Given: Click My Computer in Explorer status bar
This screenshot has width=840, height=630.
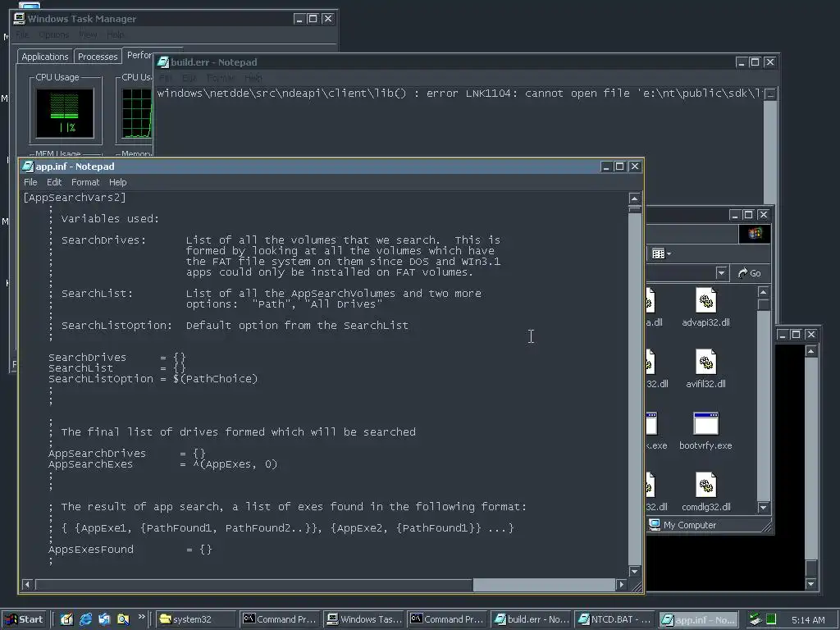Looking at the screenshot, I should (x=683, y=525).
